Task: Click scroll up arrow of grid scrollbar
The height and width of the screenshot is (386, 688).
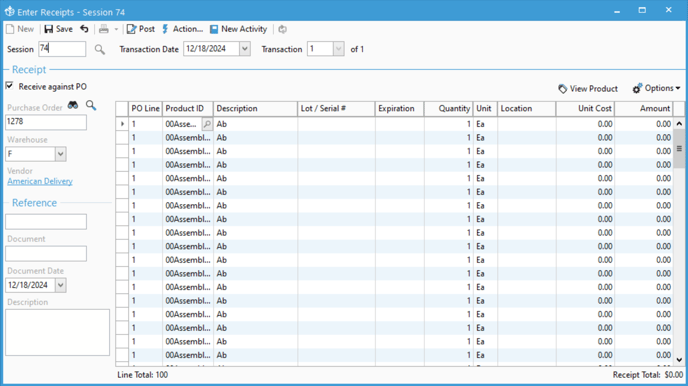Action: pyautogui.click(x=679, y=124)
